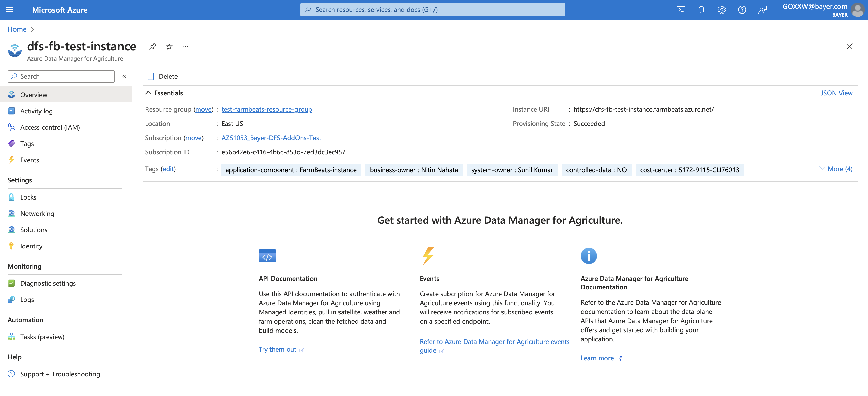
Task: Focus the global search resources field
Action: pos(432,10)
